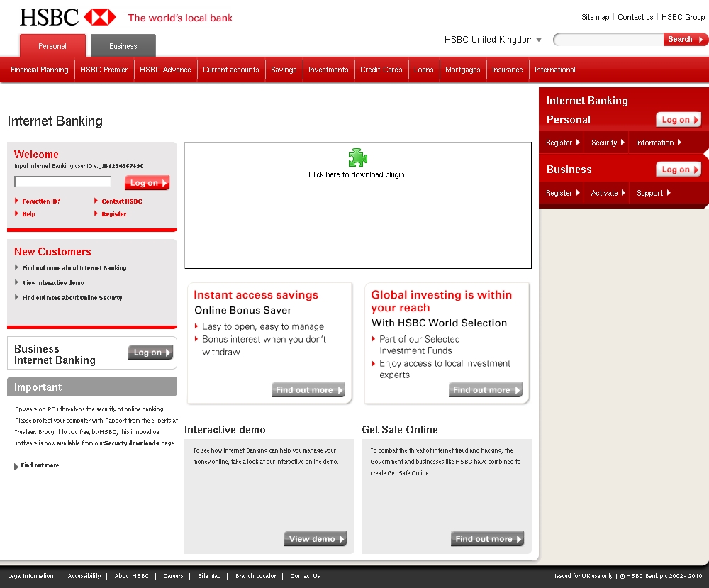Click Business Log on in right sidebar
The height and width of the screenshot is (588, 709).
click(679, 170)
